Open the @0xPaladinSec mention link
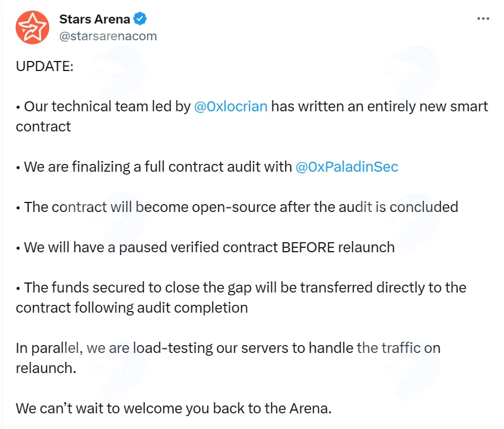The width and height of the screenshot is (504, 429). pos(347,167)
